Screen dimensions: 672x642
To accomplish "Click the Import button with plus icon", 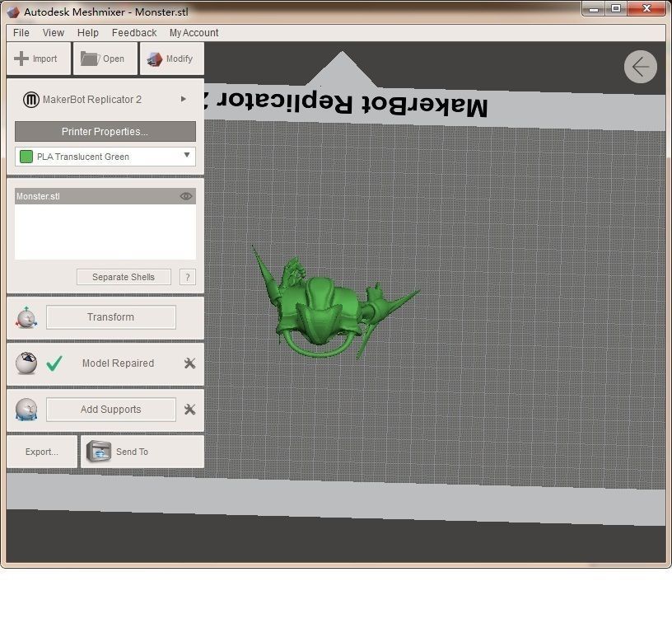I will point(39,59).
